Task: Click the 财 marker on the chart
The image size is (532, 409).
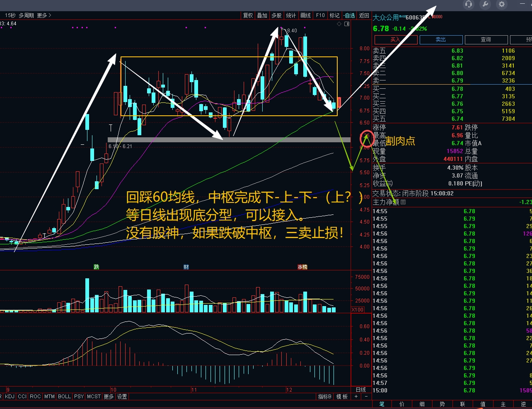Action: (186, 267)
